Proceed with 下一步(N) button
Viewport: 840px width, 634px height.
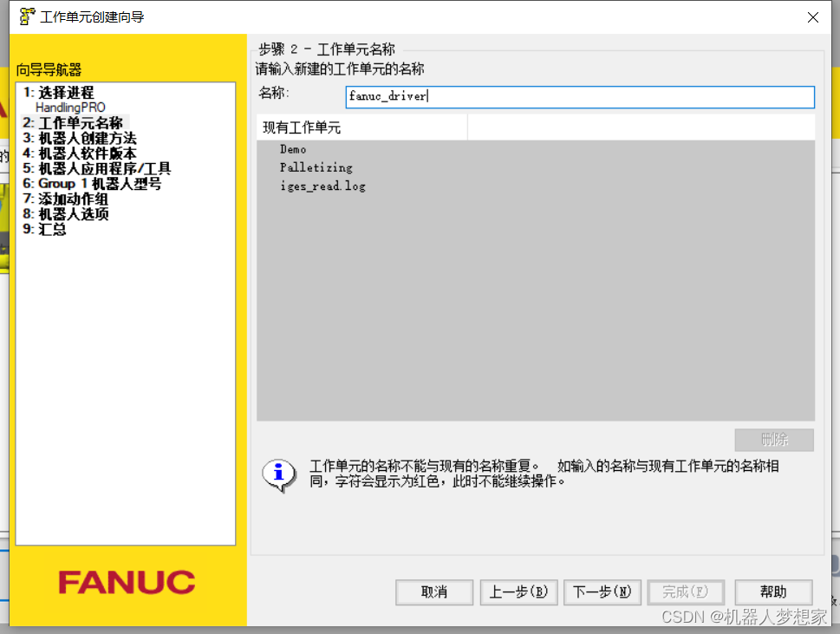click(x=602, y=592)
